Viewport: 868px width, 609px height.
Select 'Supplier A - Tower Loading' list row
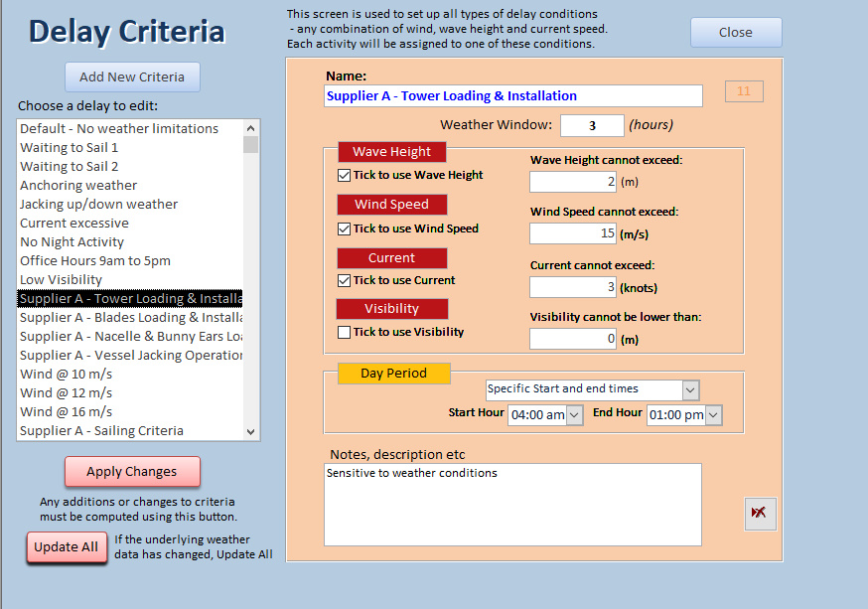[x=130, y=298]
